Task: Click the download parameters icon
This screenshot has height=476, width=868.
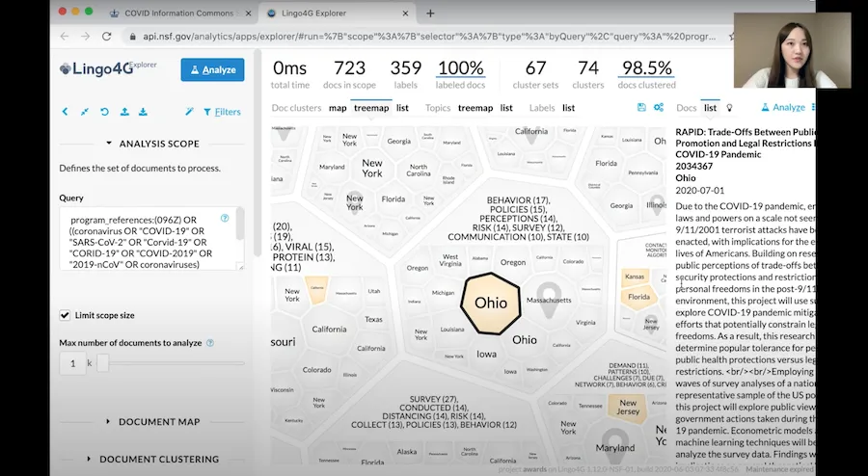Action: click(x=143, y=112)
